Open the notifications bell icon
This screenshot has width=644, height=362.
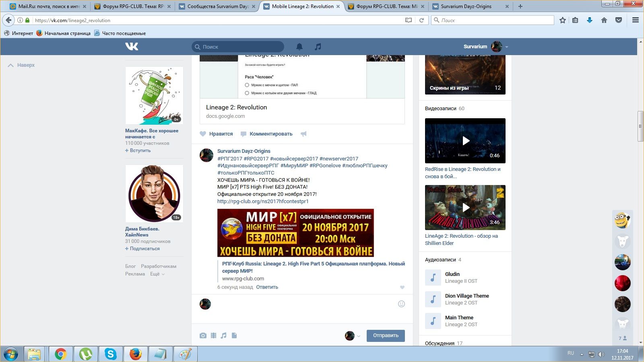[299, 47]
